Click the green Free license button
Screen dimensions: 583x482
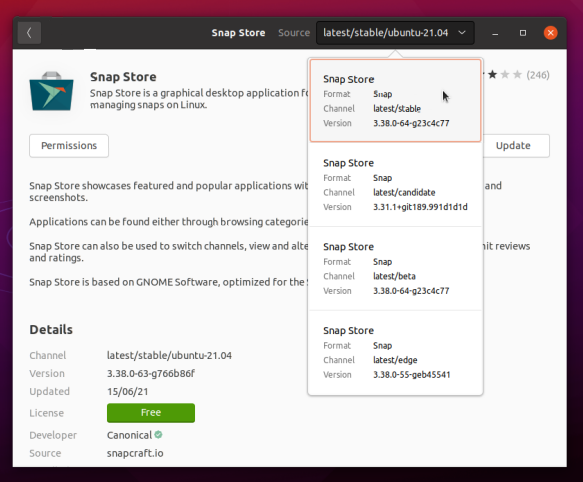151,413
